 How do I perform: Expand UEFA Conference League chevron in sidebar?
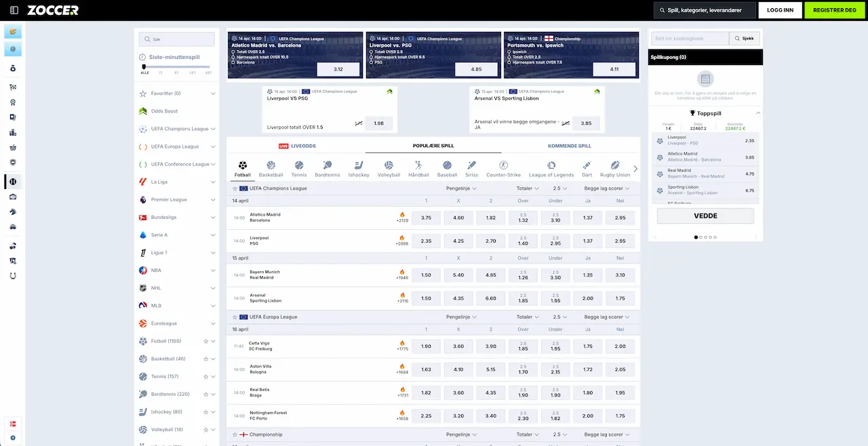[213, 164]
